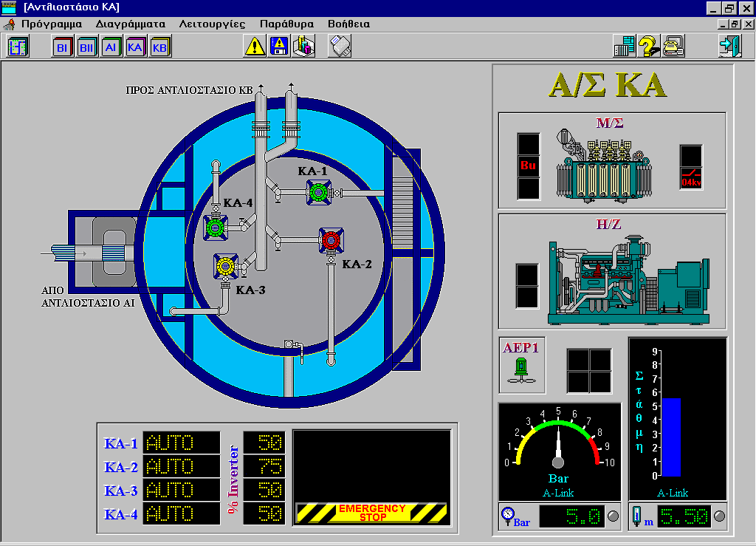This screenshot has height=546, width=756.
Task: Click the exit door icon
Action: pyautogui.click(x=729, y=47)
